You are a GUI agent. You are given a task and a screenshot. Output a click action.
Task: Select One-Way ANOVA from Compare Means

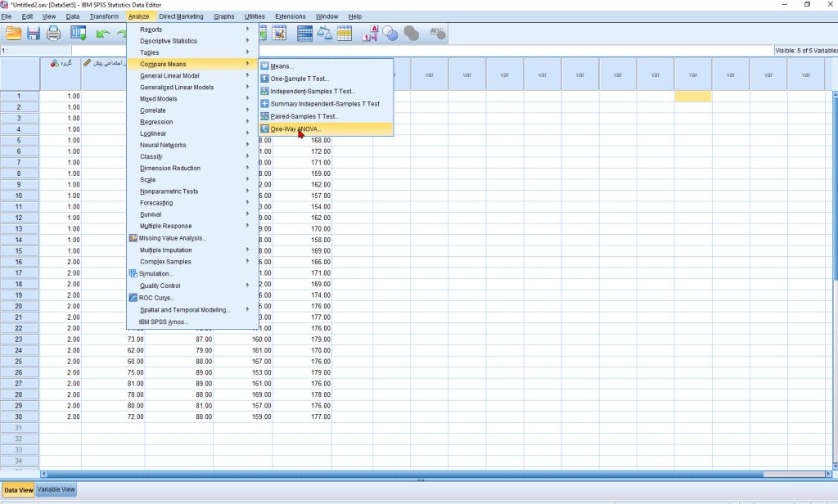(326, 128)
